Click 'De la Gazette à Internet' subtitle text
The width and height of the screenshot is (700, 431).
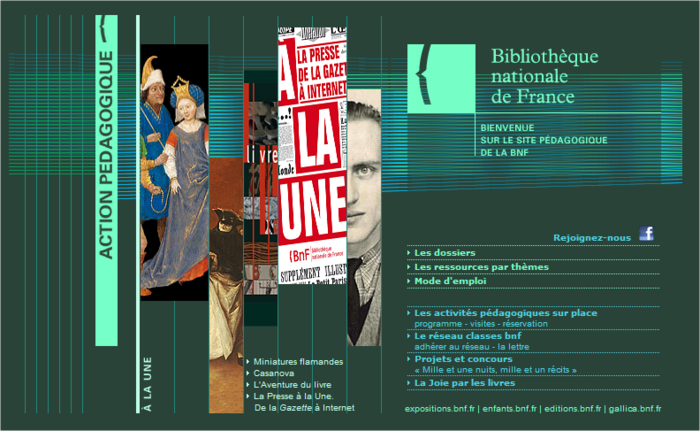[304, 408]
